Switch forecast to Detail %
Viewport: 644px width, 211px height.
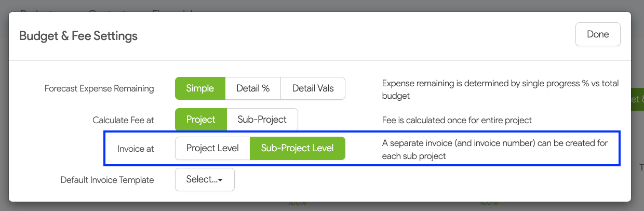click(253, 88)
